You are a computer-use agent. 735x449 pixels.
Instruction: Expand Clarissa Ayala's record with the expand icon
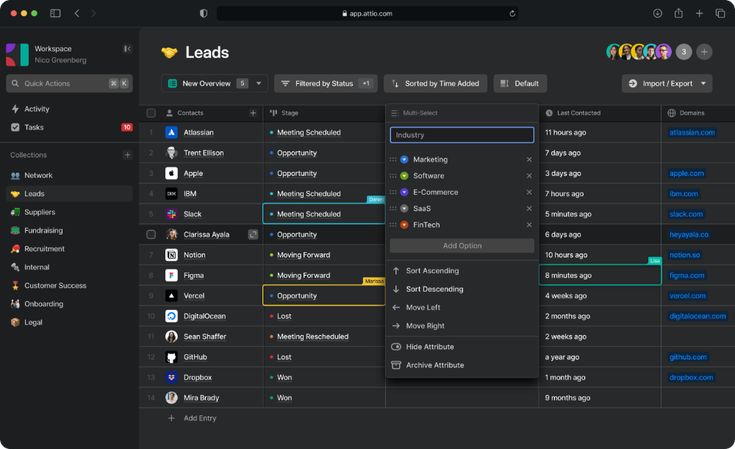(253, 234)
